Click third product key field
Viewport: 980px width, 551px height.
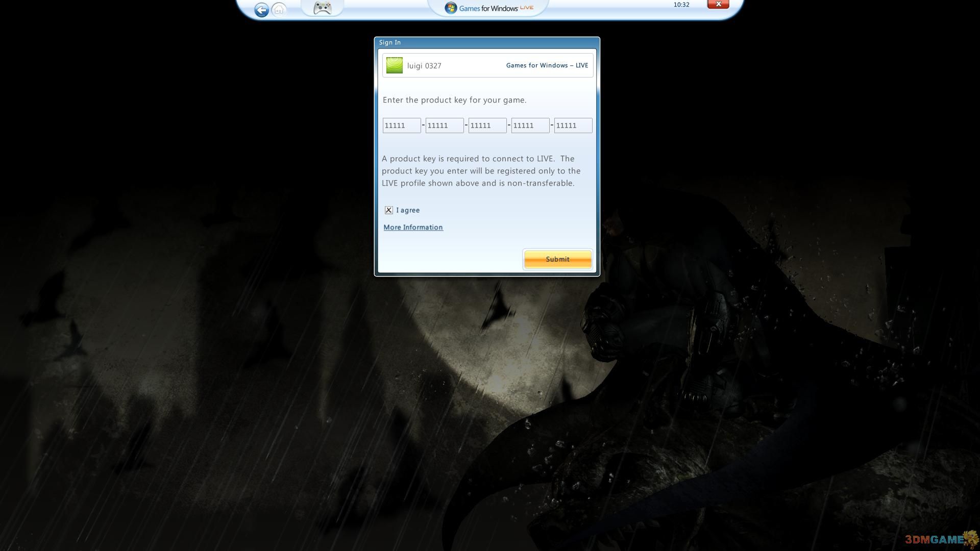pos(487,126)
